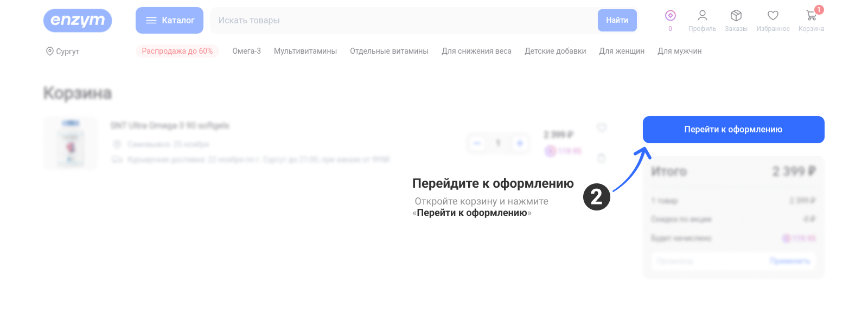This screenshot has width=868, height=313.
Task: Click the Перейти к оформлению button
Action: [x=733, y=130]
